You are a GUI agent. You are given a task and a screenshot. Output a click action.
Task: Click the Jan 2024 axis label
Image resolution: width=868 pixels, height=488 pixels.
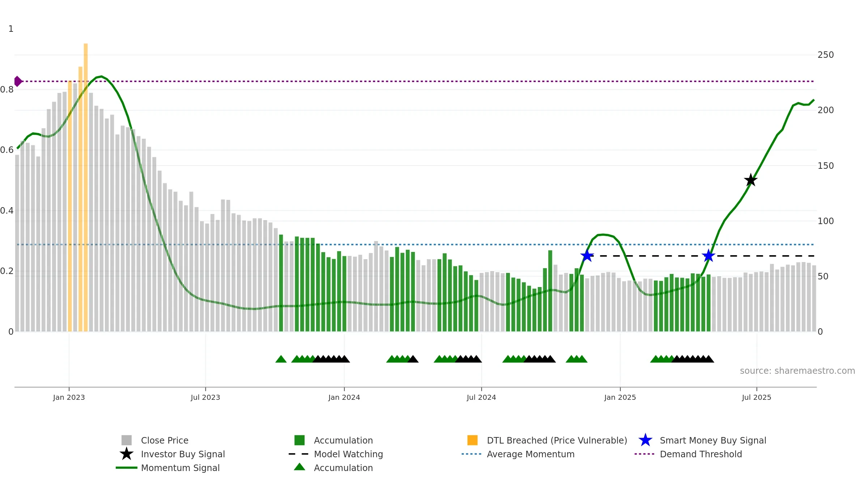click(344, 398)
